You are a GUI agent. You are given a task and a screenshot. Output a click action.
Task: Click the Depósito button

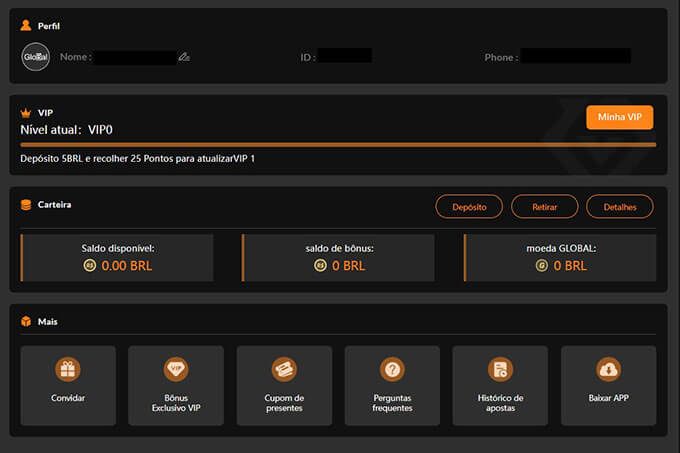coord(468,207)
